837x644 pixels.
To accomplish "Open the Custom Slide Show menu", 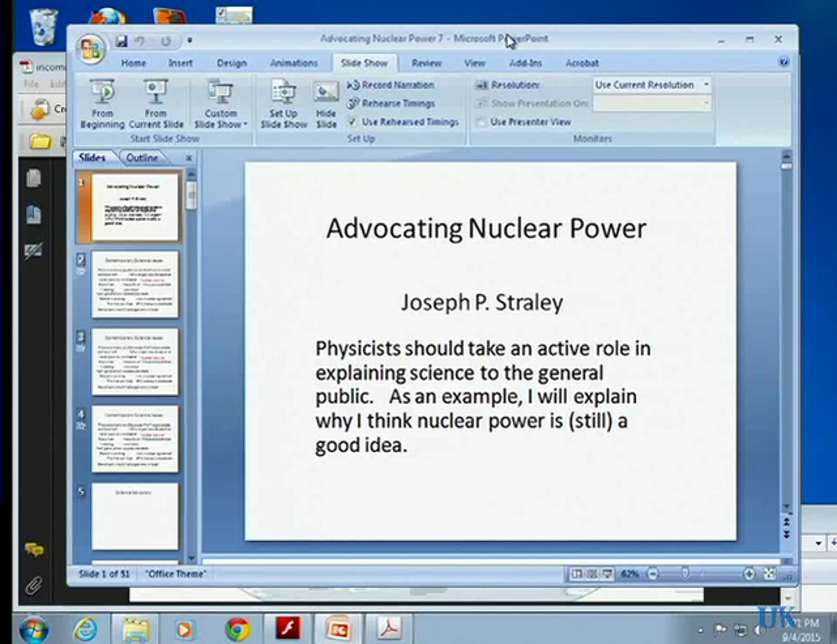I will click(x=221, y=104).
